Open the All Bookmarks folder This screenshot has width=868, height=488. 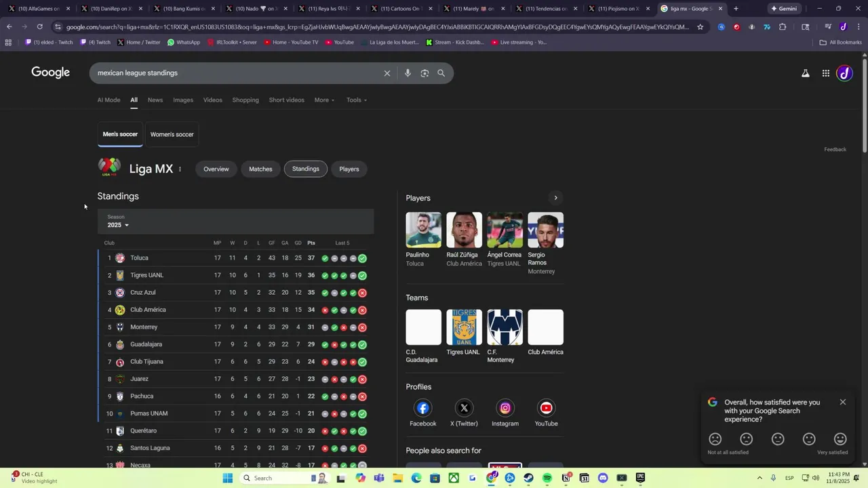[x=841, y=42]
